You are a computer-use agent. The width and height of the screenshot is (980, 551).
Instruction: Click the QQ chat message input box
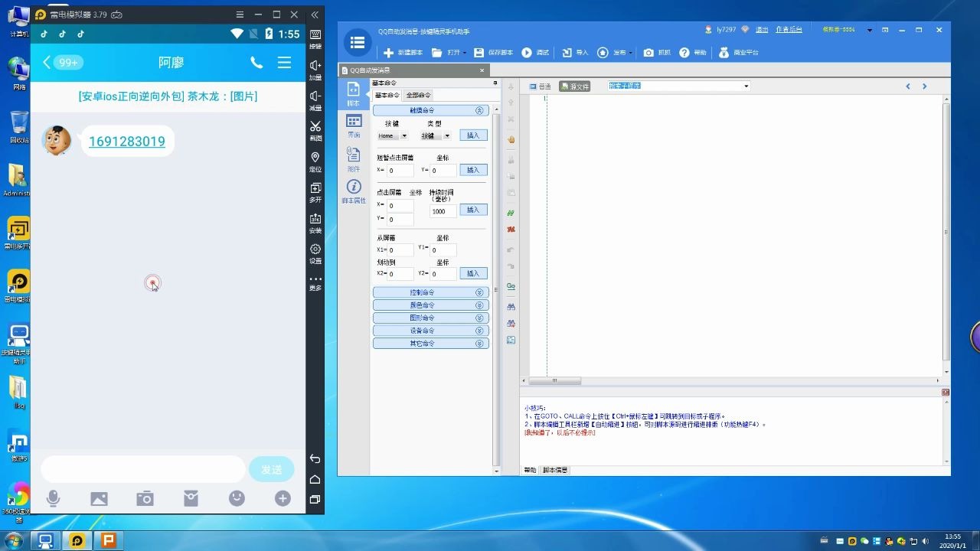(x=143, y=469)
